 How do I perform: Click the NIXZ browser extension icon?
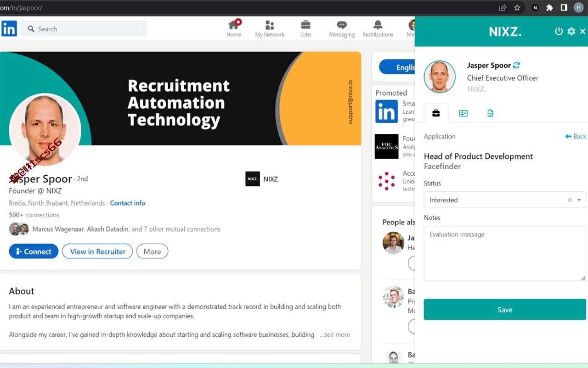click(x=535, y=8)
